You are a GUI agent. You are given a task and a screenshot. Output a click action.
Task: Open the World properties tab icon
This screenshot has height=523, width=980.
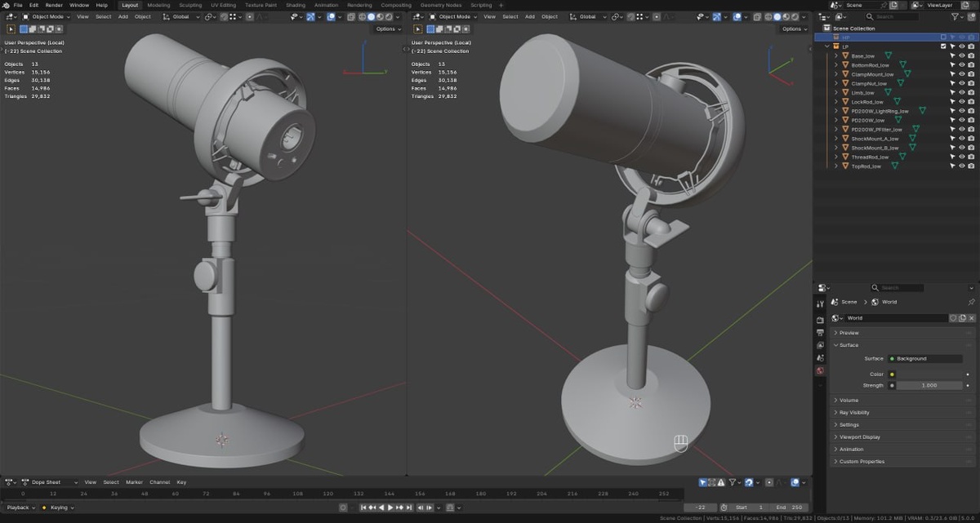click(820, 370)
